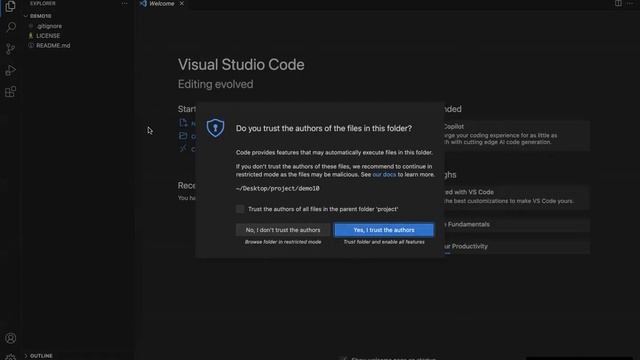Click the New File icon under Start
The height and width of the screenshot is (360, 640).
(183, 122)
